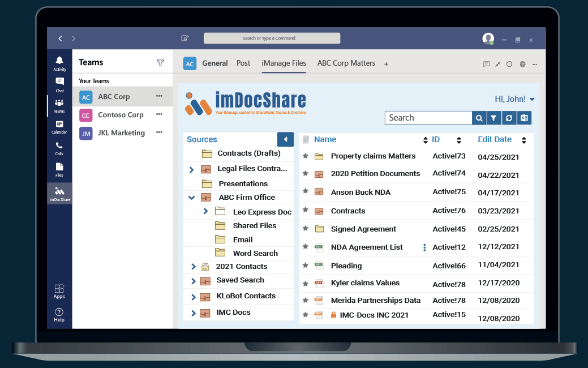Add a new tab with plus
Viewport: 588px width, 368px height.
(387, 64)
